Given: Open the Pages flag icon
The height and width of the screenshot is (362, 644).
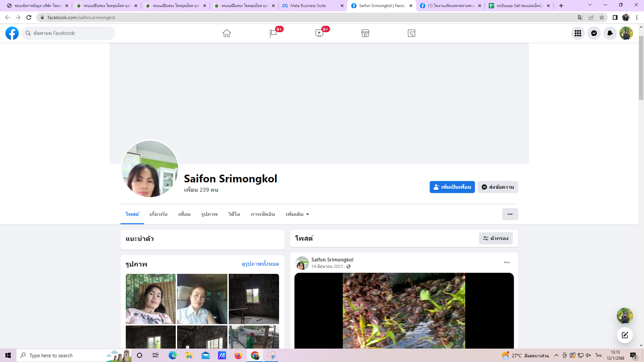Looking at the screenshot, I should [x=273, y=33].
